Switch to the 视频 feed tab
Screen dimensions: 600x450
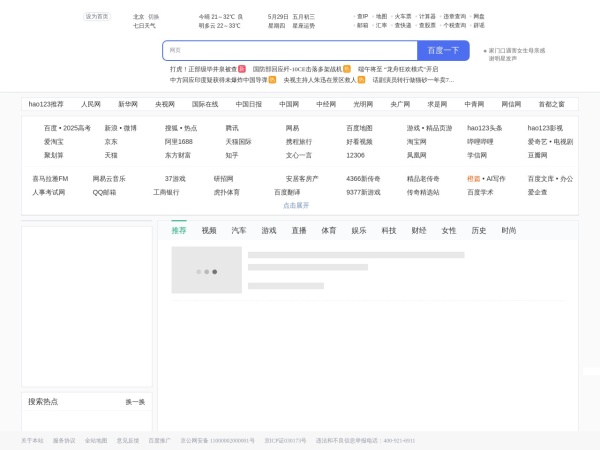pyautogui.click(x=209, y=230)
